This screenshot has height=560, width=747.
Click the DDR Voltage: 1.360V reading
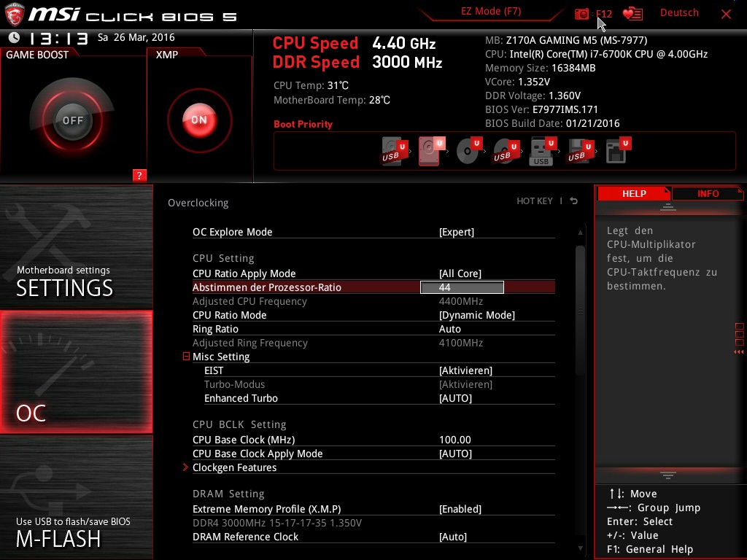click(x=533, y=96)
